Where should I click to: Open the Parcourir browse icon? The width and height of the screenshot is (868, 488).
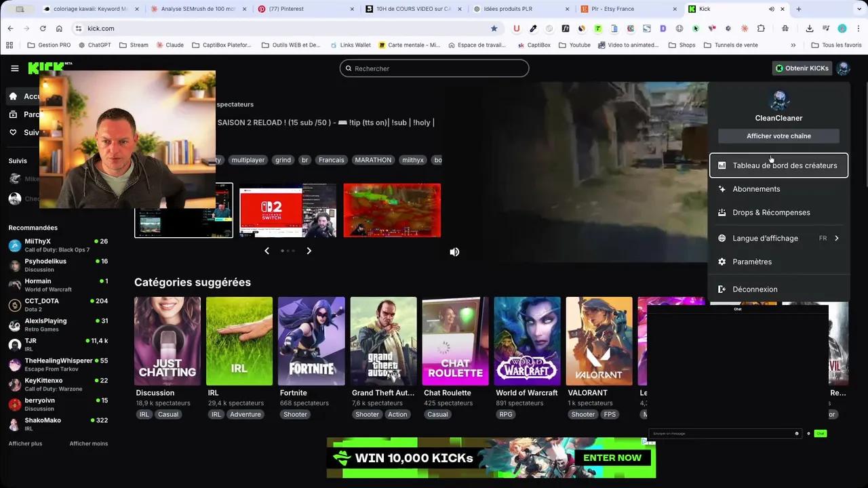(x=14, y=114)
